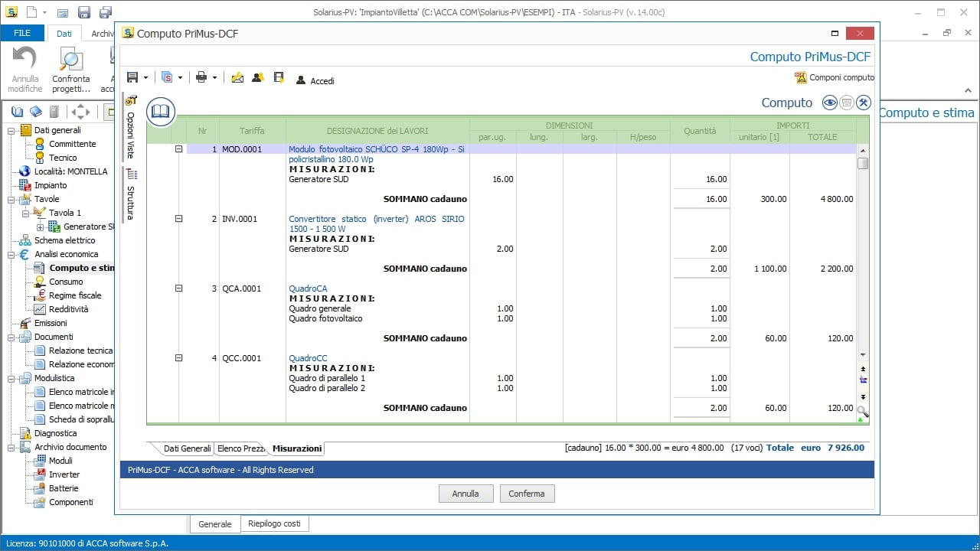Click the open book icon above the grid
980x551 pixels.
tap(160, 111)
